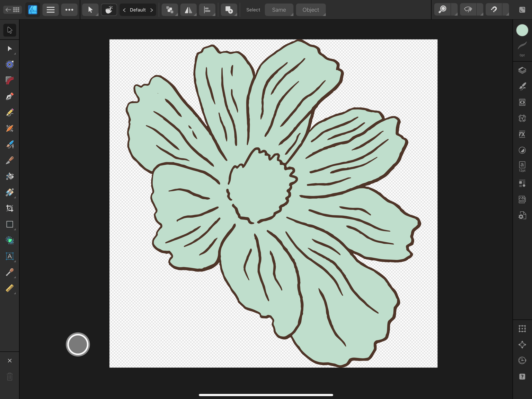This screenshot has width=532, height=399.
Task: Toggle the touch gestures hand button
Action: pyautogui.click(x=109, y=10)
